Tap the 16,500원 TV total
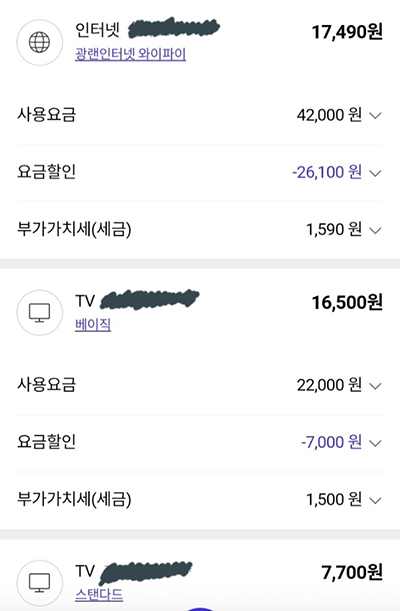 point(347,302)
